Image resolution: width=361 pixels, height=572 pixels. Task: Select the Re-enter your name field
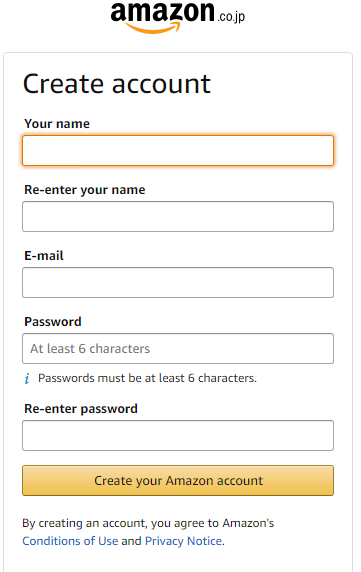coord(178,216)
